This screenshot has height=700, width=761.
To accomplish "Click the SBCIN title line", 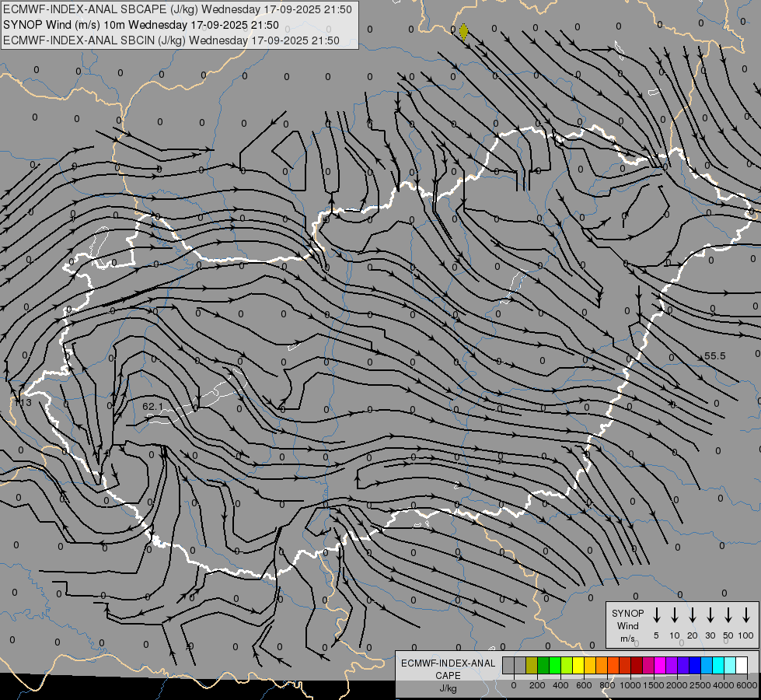I will coord(171,40).
